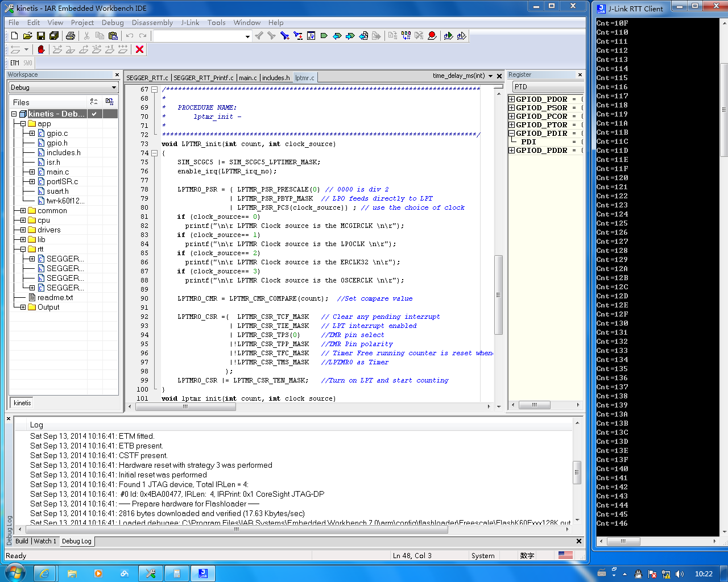Click the checkmark cell in kinetis project row
The width and height of the screenshot is (728, 582).
click(x=94, y=114)
